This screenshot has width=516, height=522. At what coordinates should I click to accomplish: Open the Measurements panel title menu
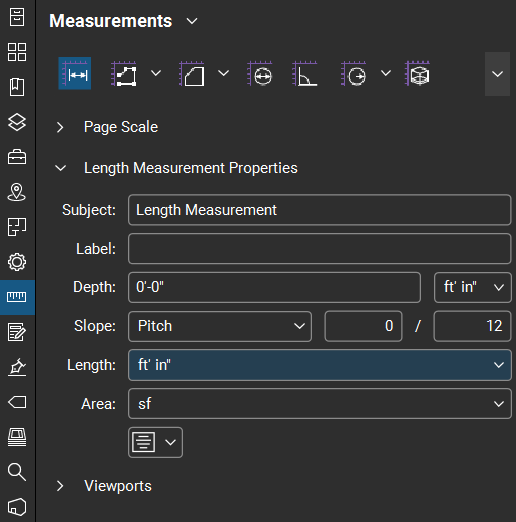point(192,21)
